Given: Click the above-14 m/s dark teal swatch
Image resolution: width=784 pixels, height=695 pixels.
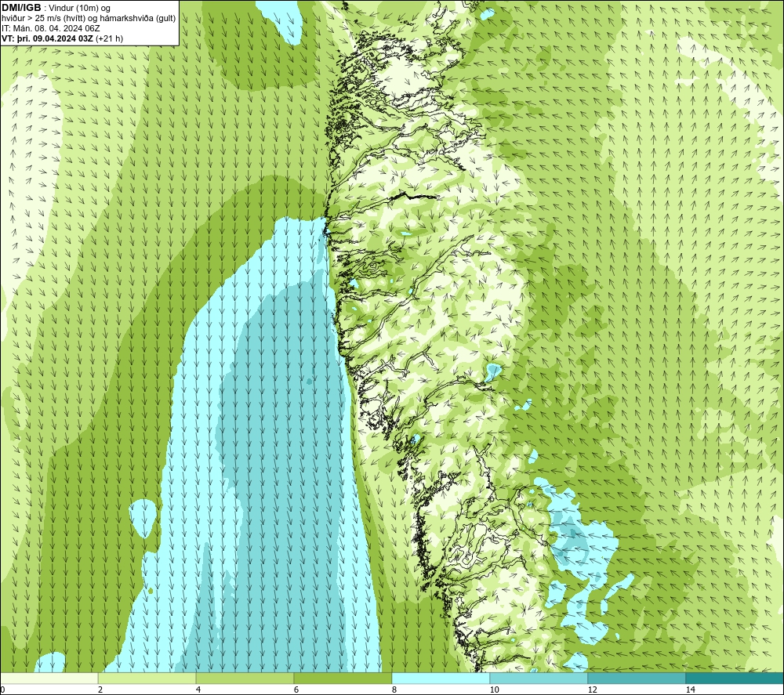Looking at the screenshot, I should pos(735,678).
